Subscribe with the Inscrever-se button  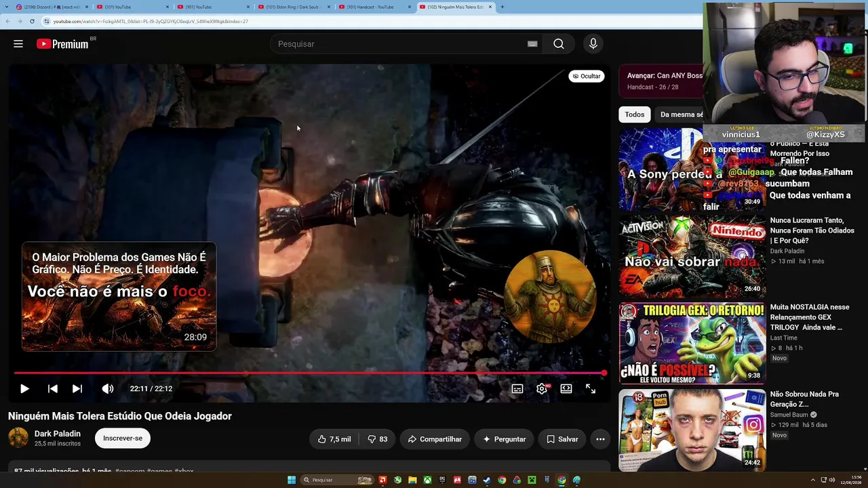coord(123,439)
